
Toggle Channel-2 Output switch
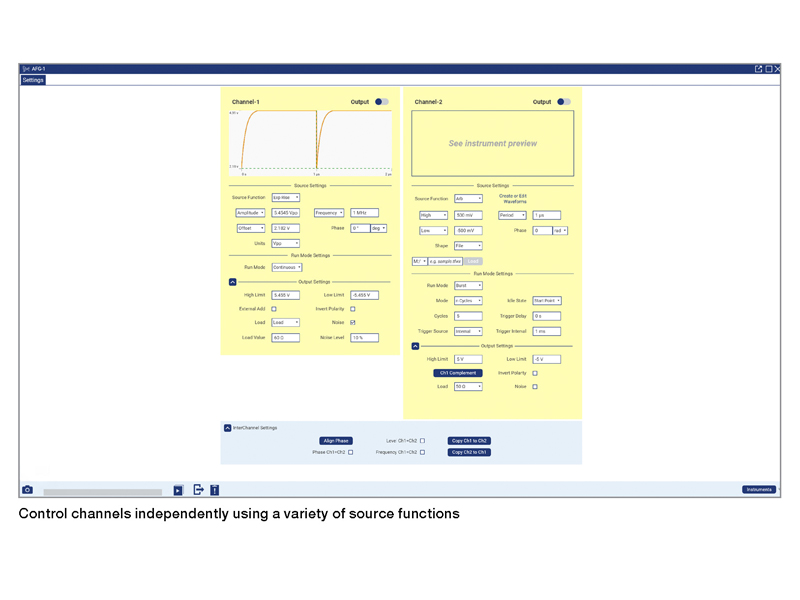click(x=563, y=102)
